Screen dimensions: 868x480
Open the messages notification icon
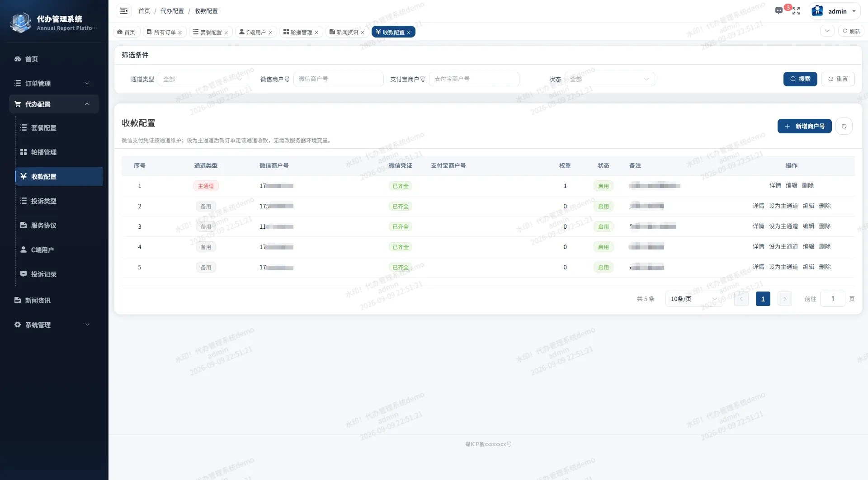point(778,11)
